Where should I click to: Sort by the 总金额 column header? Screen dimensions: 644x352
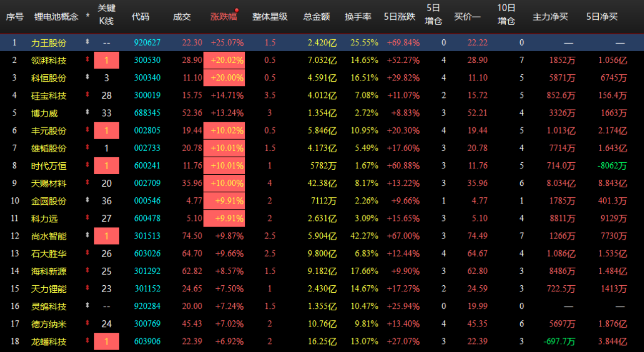point(317,17)
